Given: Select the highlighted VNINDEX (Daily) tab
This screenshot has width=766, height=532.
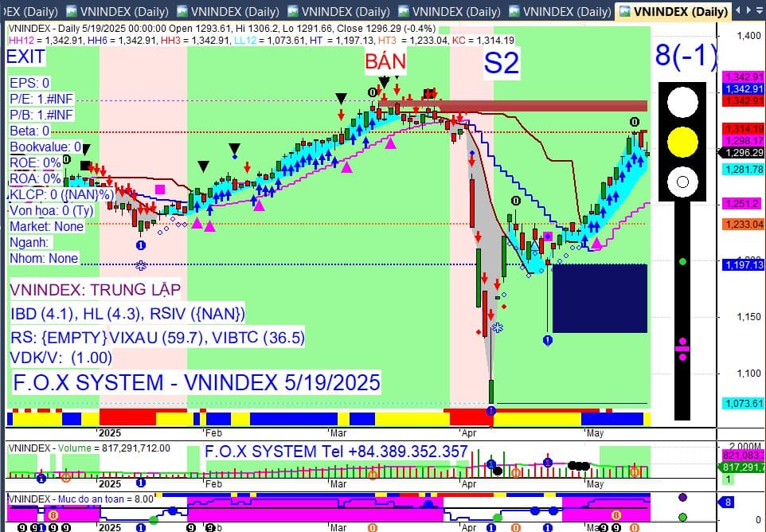Looking at the screenshot, I should coord(674,10).
